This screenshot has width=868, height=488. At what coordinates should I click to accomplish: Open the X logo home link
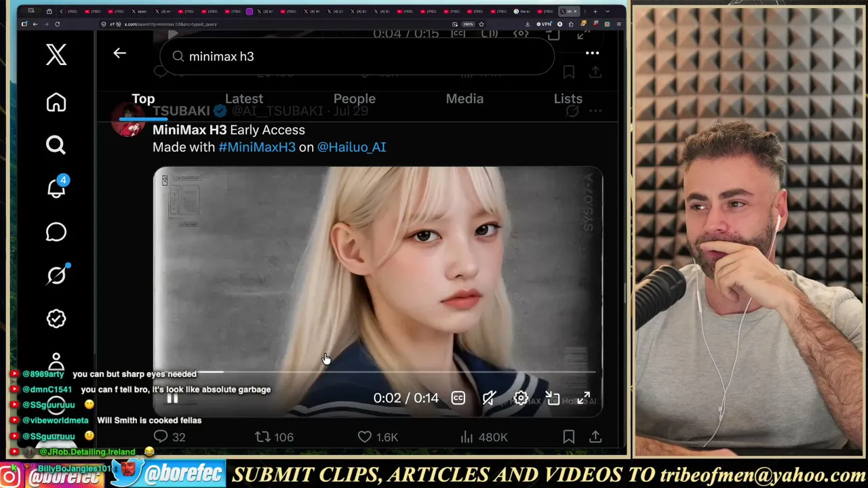tap(56, 54)
